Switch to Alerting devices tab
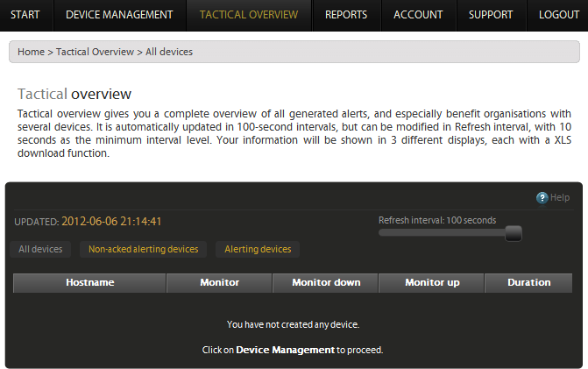This screenshot has height=369, width=588. coord(258,250)
